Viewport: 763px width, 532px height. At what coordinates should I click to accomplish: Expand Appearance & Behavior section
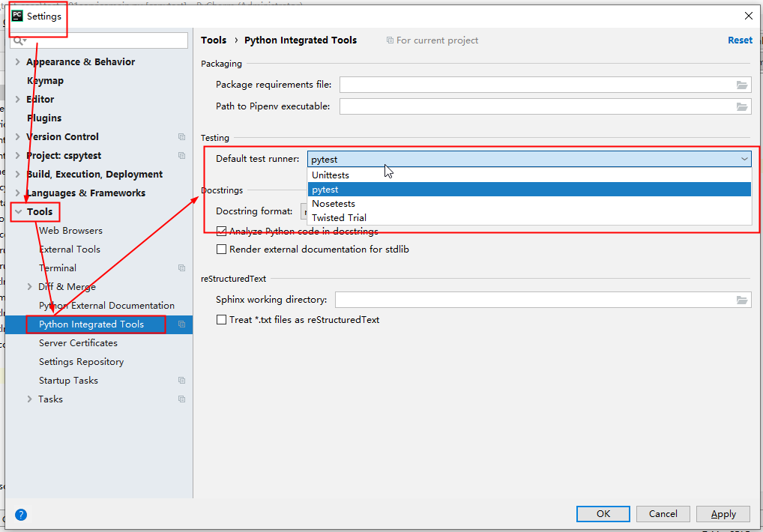[x=17, y=61]
